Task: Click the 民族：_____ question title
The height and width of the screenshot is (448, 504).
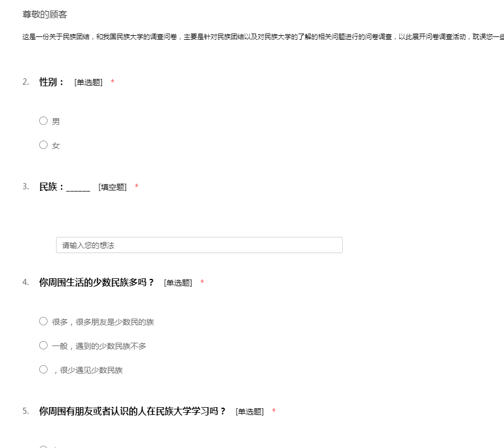Action: click(64, 187)
